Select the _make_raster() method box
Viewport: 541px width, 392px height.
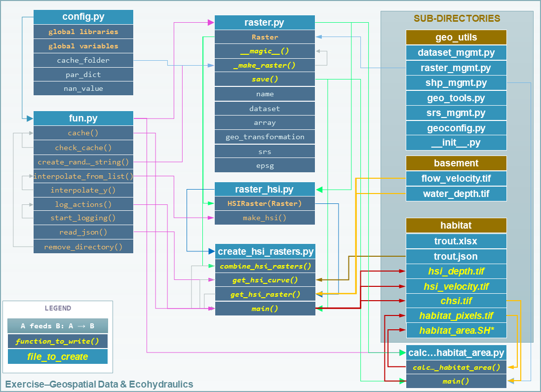tap(265, 65)
